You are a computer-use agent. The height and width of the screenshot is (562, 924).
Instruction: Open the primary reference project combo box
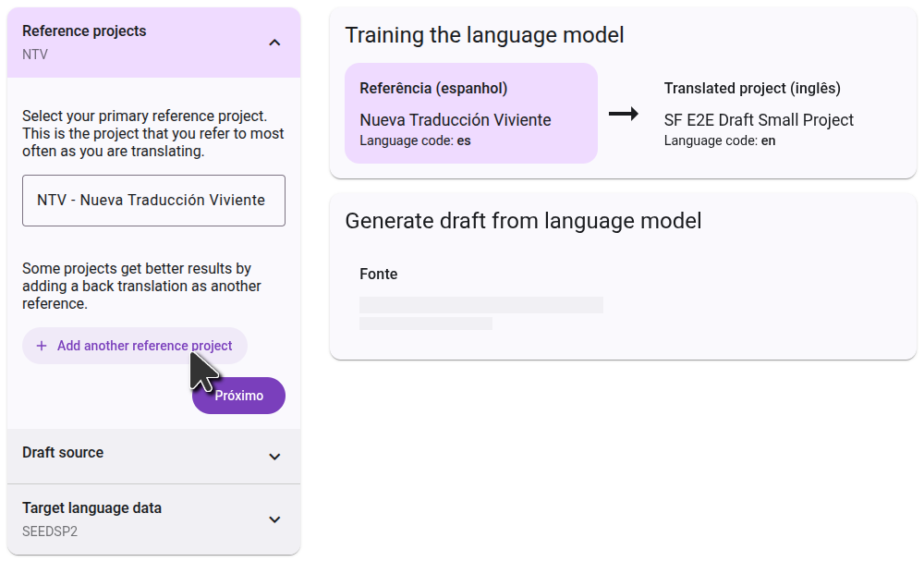(153, 201)
